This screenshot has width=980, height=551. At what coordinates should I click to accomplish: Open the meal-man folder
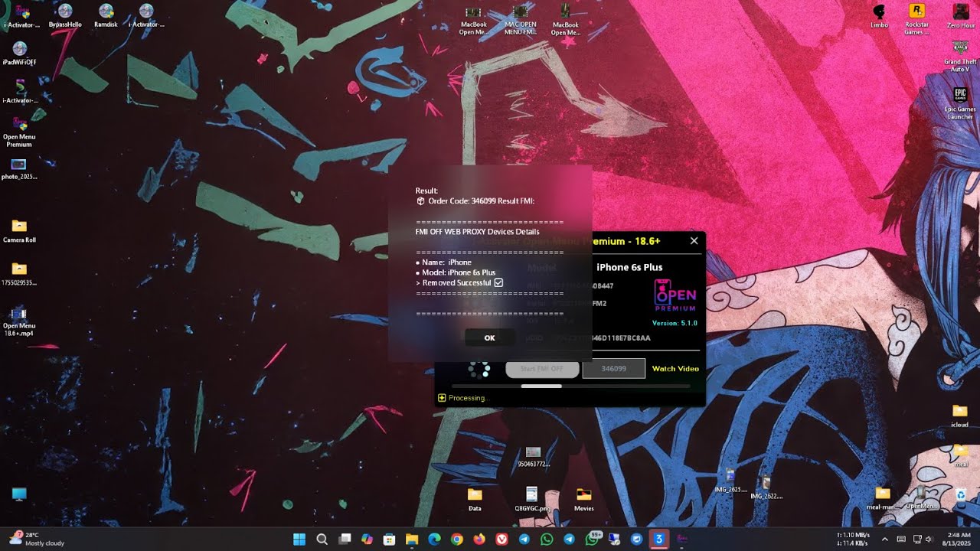883,497
